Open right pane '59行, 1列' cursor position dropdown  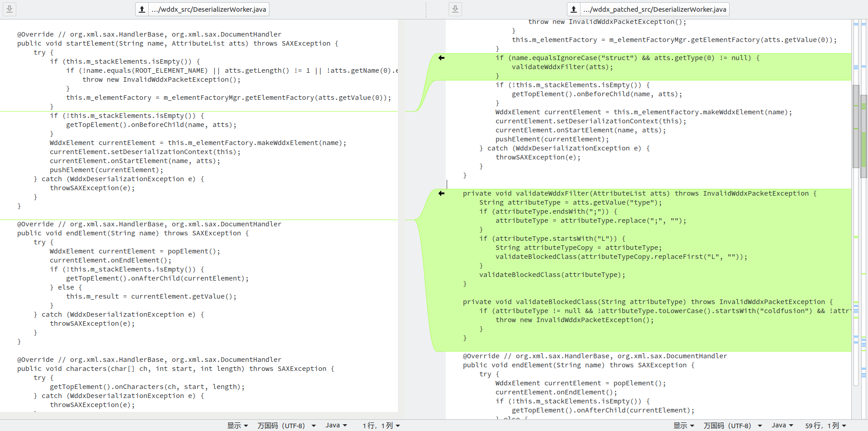click(x=826, y=426)
